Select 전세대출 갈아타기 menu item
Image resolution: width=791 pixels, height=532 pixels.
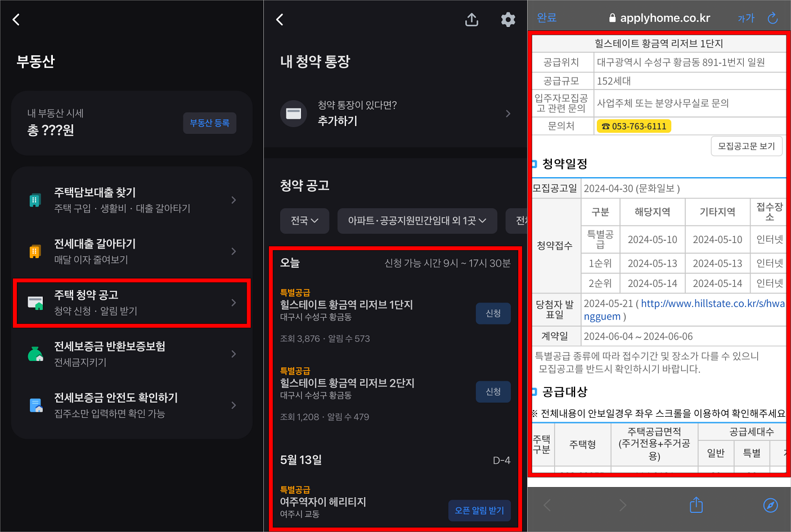(132, 251)
